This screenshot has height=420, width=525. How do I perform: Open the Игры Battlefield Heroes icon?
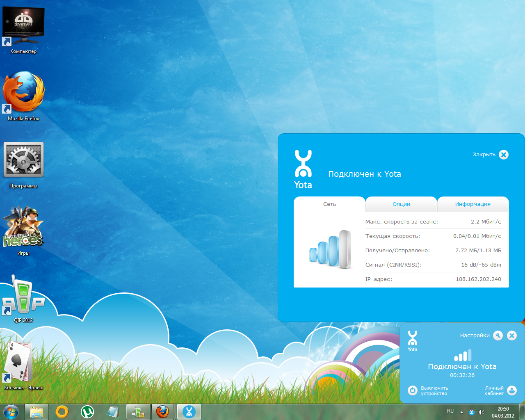click(x=23, y=231)
